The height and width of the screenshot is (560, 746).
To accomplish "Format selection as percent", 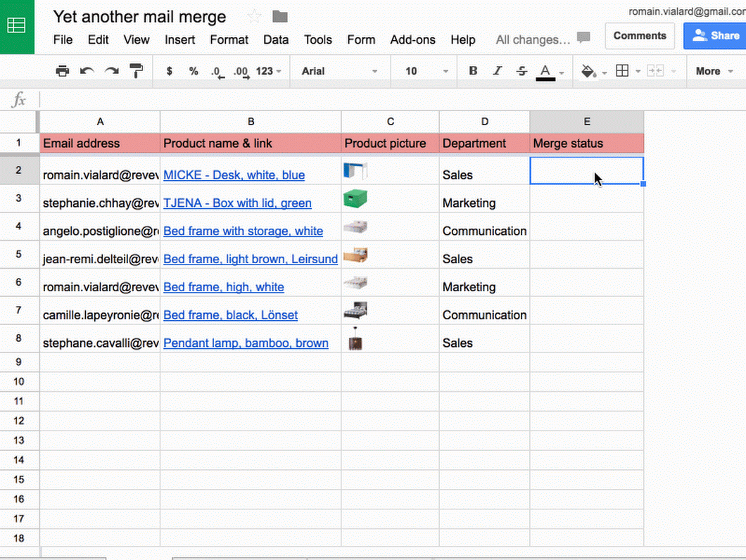I will [x=194, y=70].
